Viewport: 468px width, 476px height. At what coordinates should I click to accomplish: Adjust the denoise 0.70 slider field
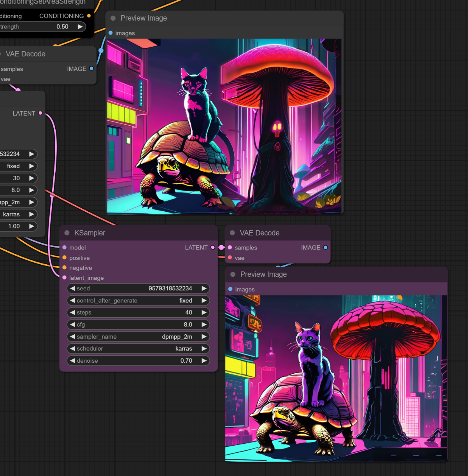138,361
